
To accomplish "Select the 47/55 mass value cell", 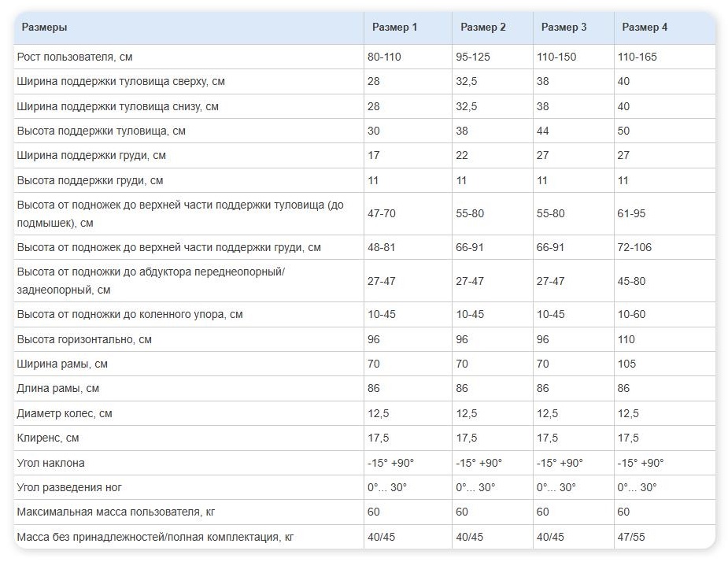I will point(631,538).
